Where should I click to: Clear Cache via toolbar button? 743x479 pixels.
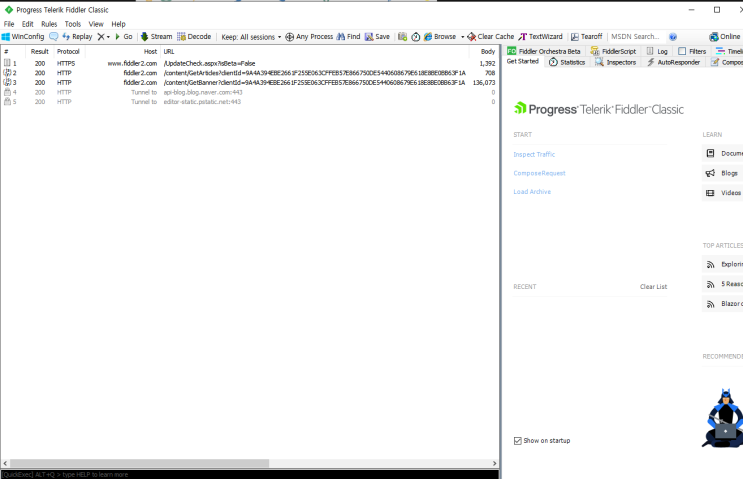pos(490,36)
